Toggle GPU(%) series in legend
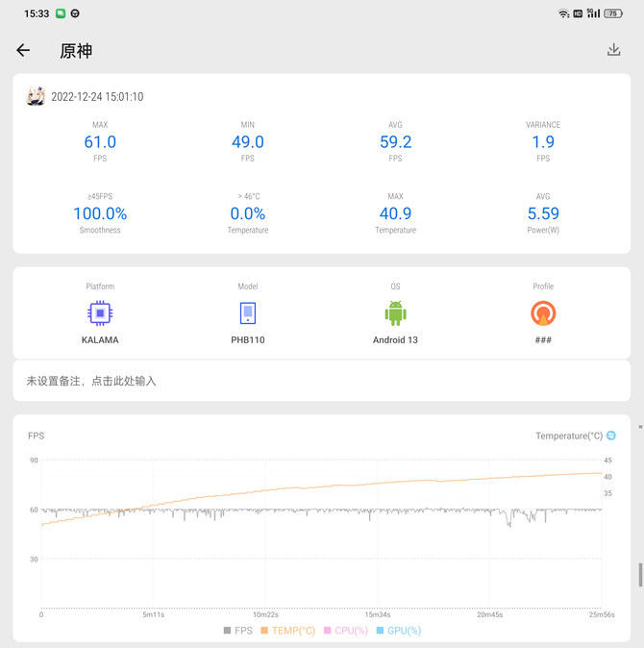 398,631
